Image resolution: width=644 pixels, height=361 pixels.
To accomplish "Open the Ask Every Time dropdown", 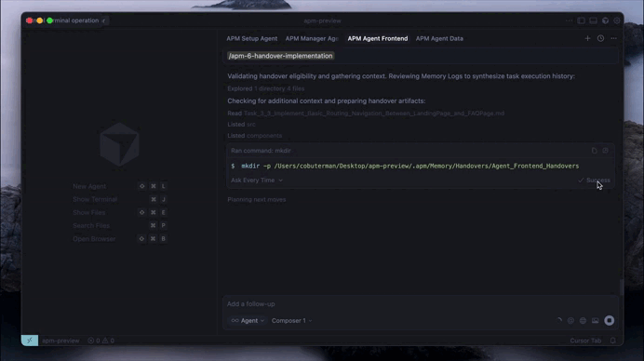I will pyautogui.click(x=257, y=180).
